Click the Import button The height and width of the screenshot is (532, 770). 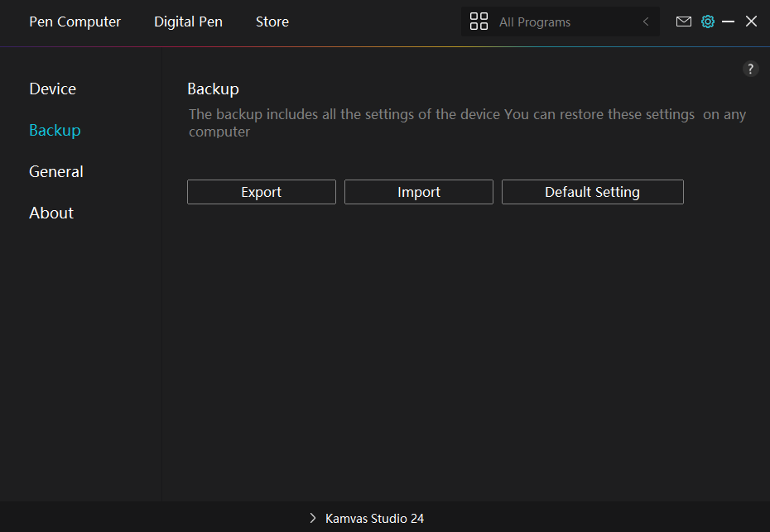(x=418, y=192)
